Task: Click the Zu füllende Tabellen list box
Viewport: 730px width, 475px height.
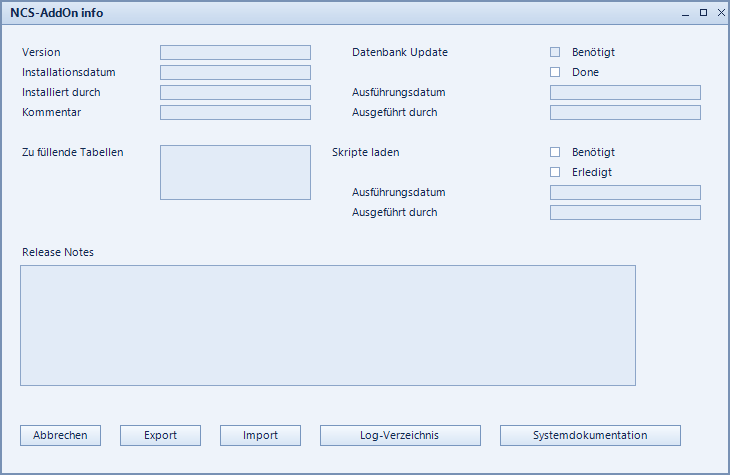Action: click(x=236, y=172)
